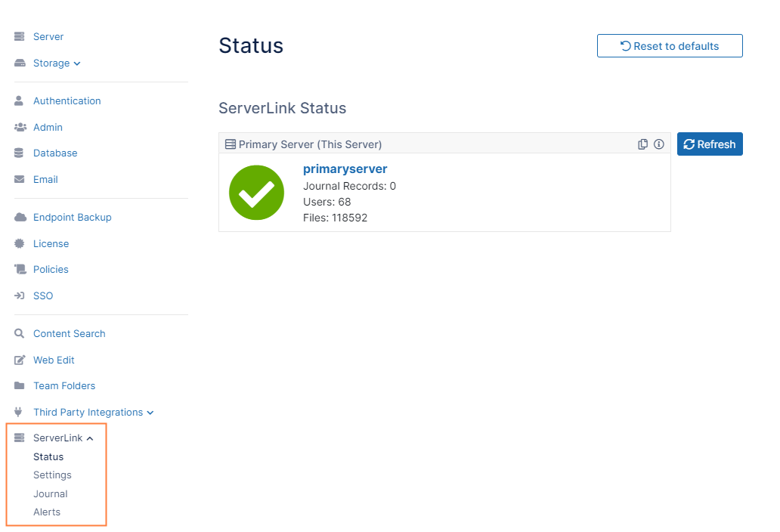Open ServerLink Settings submenu item
Screen dimensions: 780x532
[52, 475]
